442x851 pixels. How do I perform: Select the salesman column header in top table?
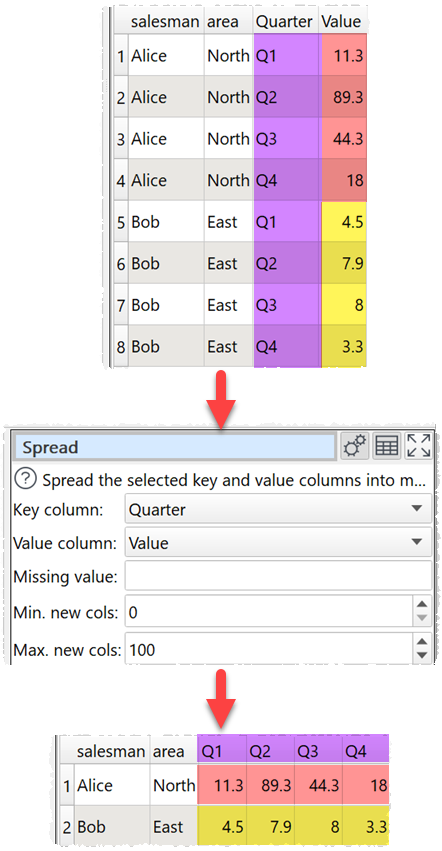(166, 21)
